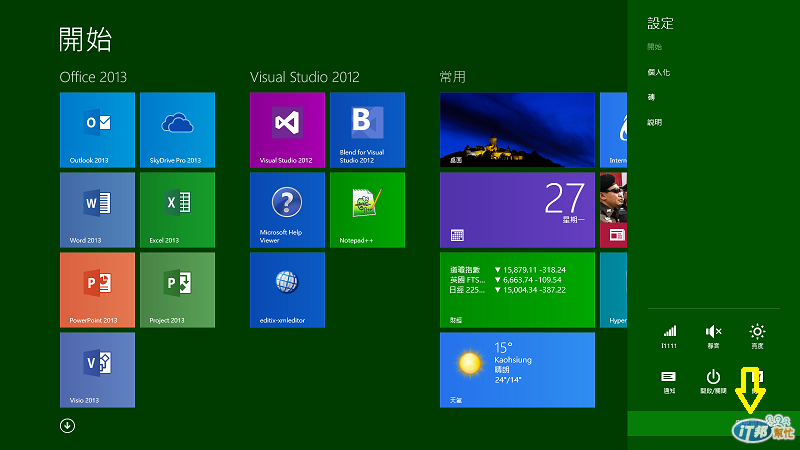Open the editix-xmleditor tile
The width and height of the screenshot is (800, 450).
(287, 290)
